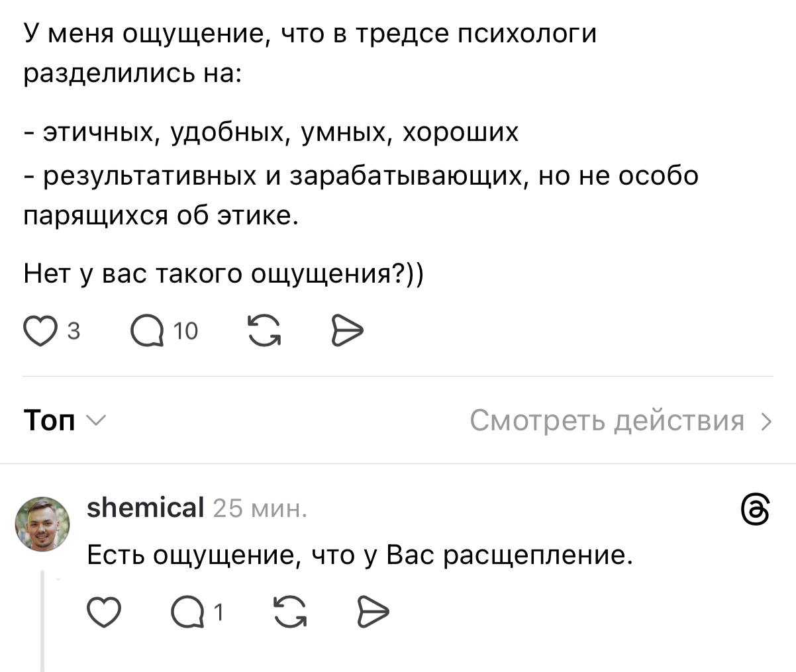Repost the main post about psychologists
796x672 pixels.
coord(264,330)
